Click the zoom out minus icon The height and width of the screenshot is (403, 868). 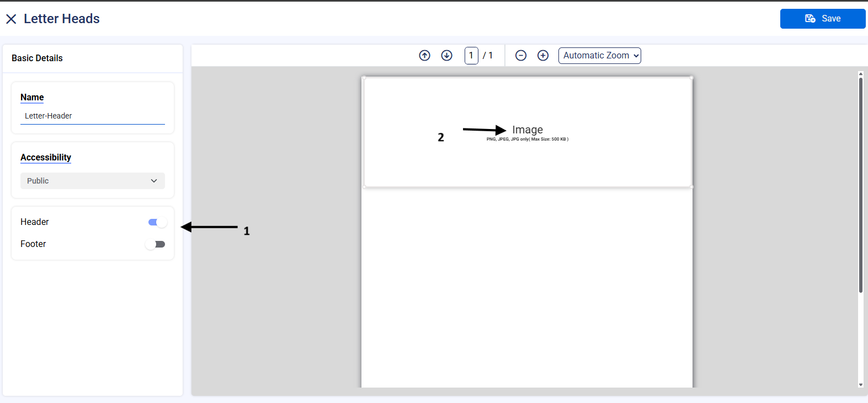(521, 56)
